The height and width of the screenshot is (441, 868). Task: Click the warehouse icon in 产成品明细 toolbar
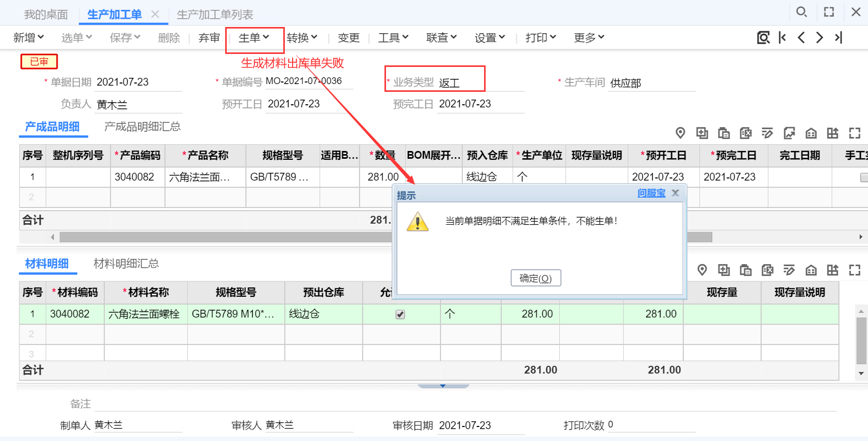click(x=811, y=133)
